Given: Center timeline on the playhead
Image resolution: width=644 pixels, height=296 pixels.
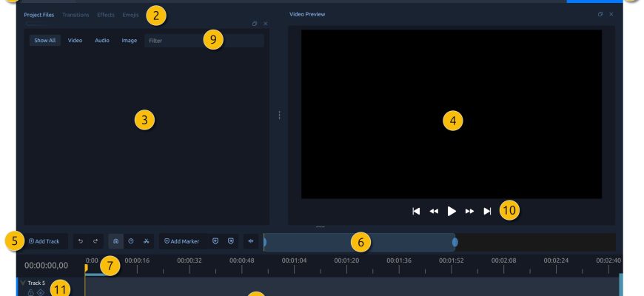Looking at the screenshot, I should pos(250,241).
